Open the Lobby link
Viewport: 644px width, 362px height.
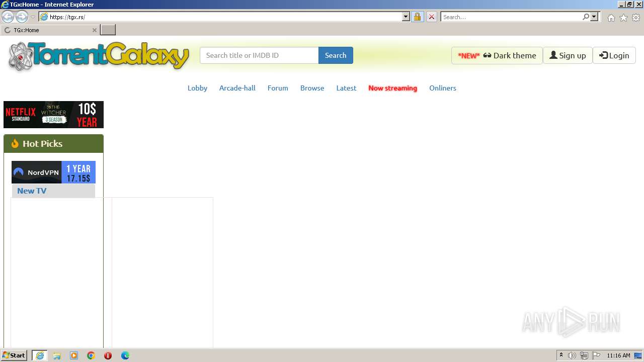pos(197,88)
